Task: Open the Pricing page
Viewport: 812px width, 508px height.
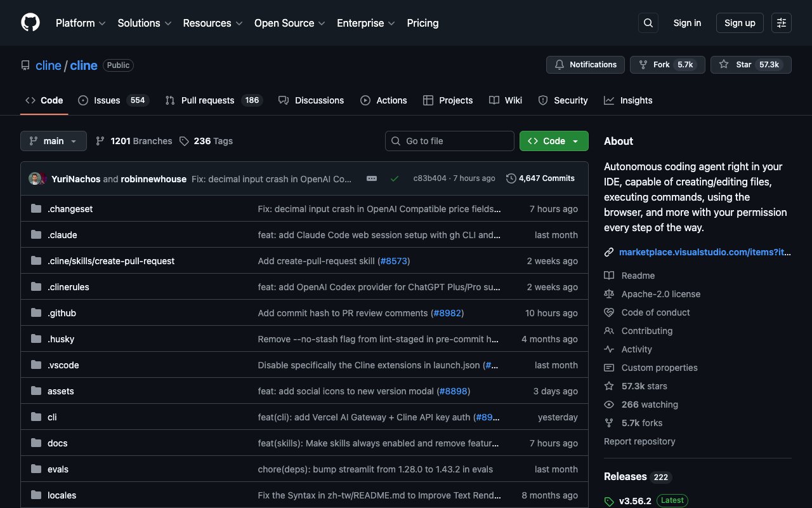Action: point(422,23)
